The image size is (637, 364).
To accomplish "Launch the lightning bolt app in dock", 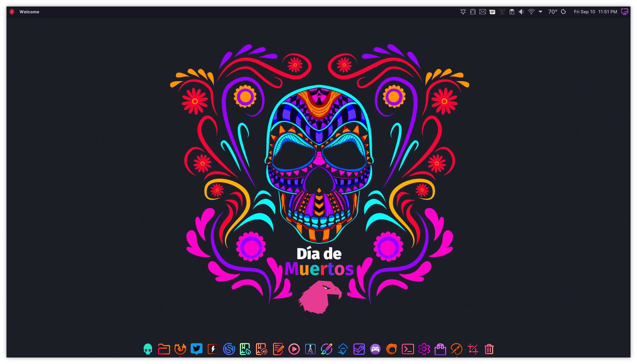I will click(x=213, y=349).
